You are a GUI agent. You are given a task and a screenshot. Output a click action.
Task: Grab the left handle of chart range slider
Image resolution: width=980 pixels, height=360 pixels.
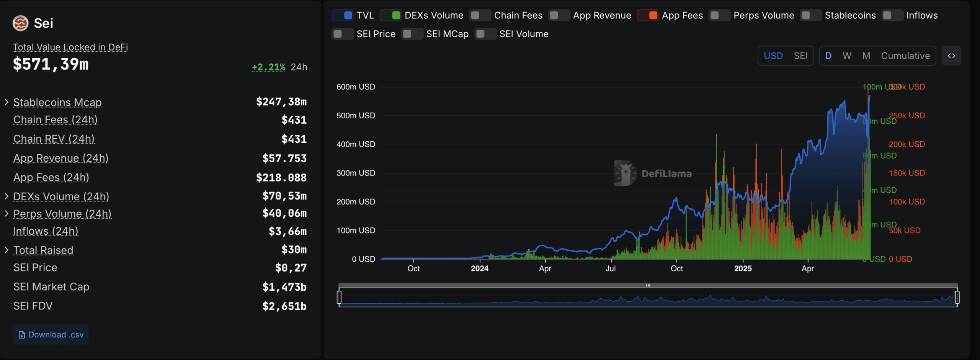coord(339,297)
